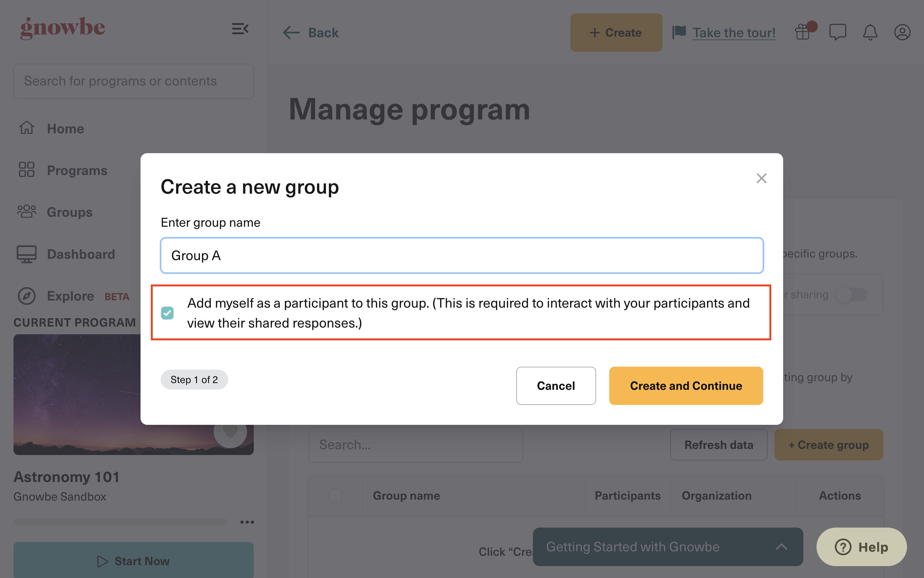The width and height of the screenshot is (924, 578).
Task: Click the heart icon on program image
Action: pyautogui.click(x=230, y=432)
